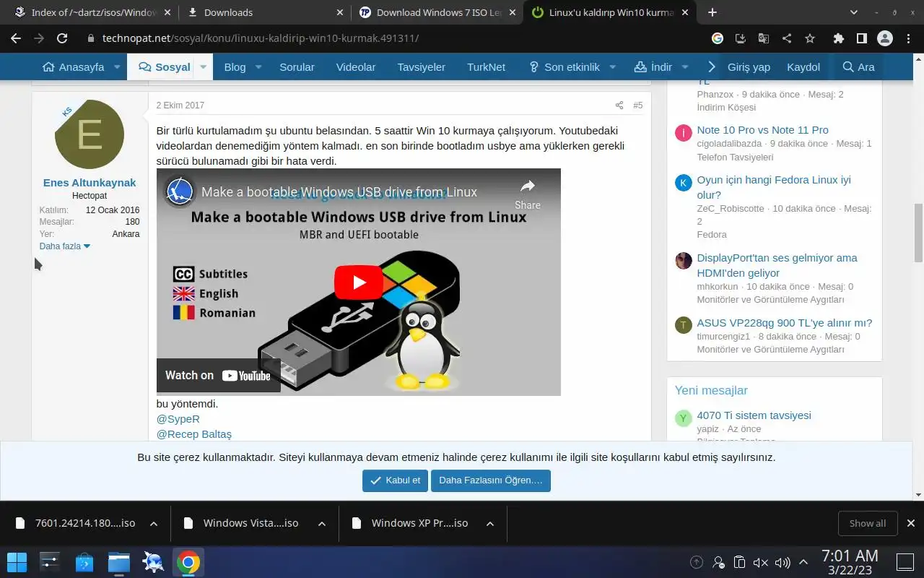Play the embedded YouTube video
This screenshot has width=924, height=578.
[x=359, y=282]
